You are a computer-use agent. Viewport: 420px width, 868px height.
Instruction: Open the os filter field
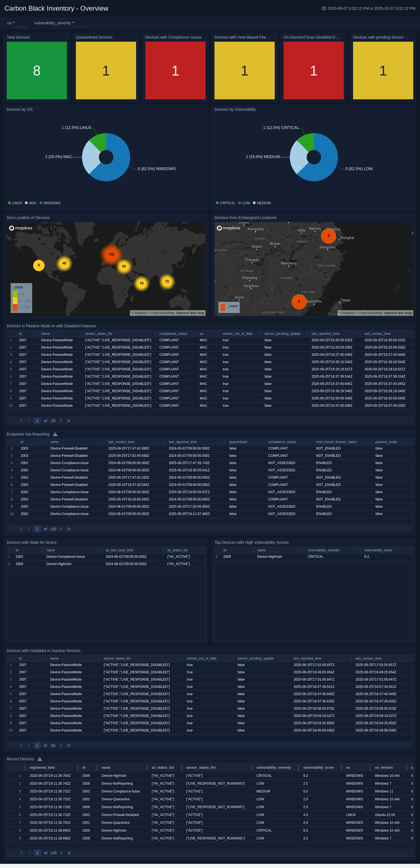pyautogui.click(x=20, y=23)
